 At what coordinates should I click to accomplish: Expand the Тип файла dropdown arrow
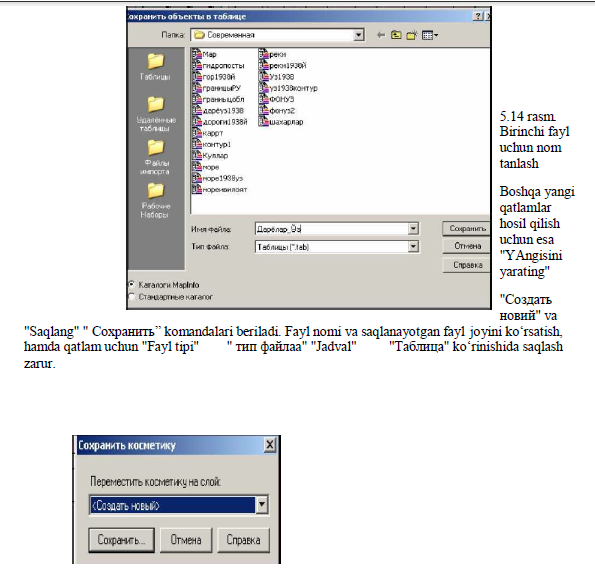413,247
